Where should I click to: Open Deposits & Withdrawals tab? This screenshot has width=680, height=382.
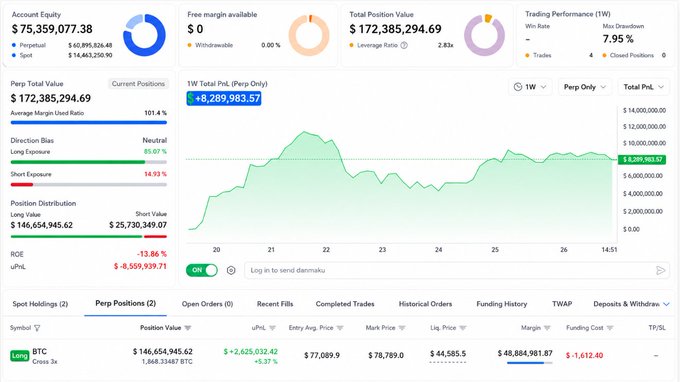626,304
